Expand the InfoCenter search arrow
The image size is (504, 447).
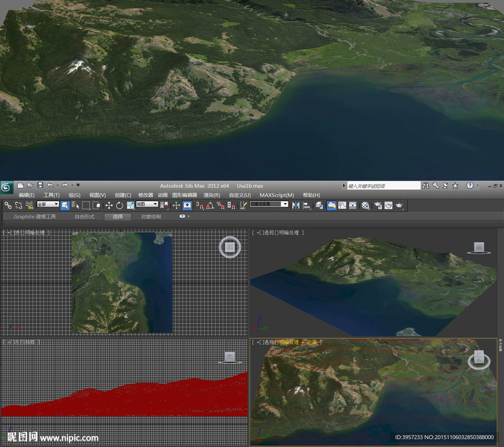coord(344,186)
